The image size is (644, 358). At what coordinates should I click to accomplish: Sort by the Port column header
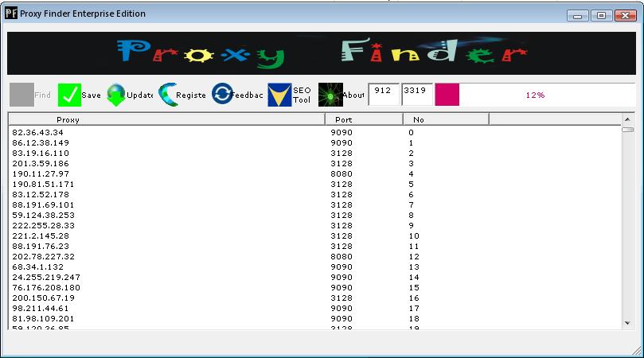(x=364, y=119)
